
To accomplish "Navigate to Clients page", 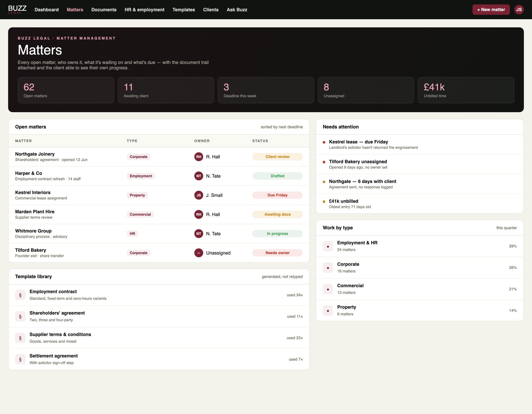I will click(x=211, y=10).
